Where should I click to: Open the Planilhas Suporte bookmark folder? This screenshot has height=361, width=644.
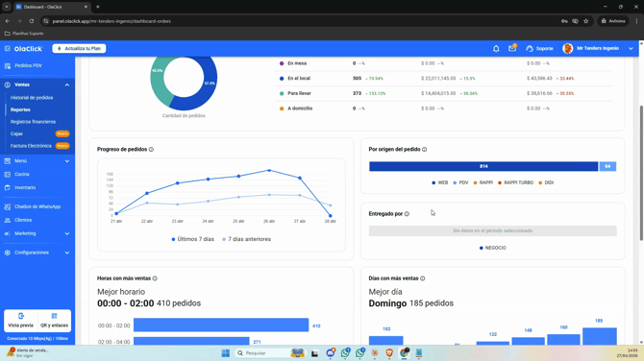point(24,34)
